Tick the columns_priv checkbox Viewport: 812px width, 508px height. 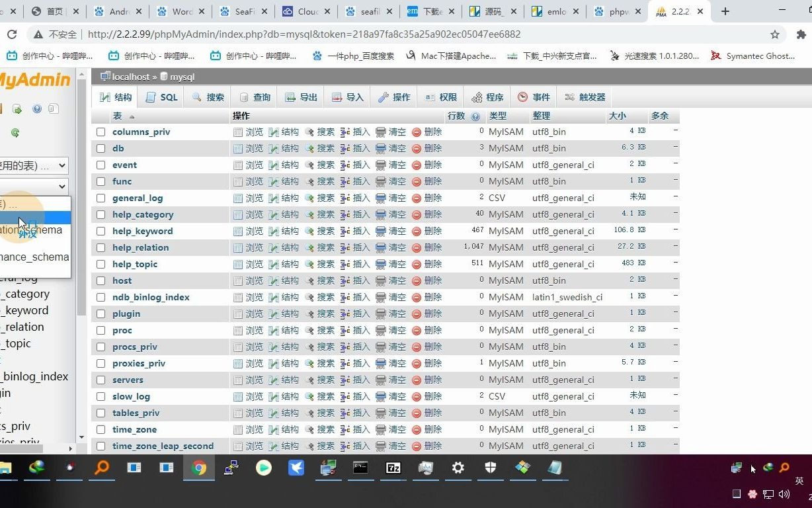(101, 132)
